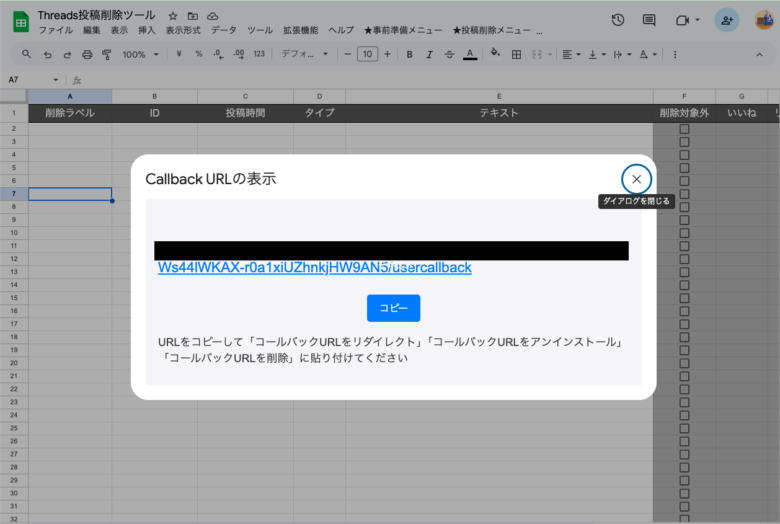Click the share people icon

[x=727, y=20]
